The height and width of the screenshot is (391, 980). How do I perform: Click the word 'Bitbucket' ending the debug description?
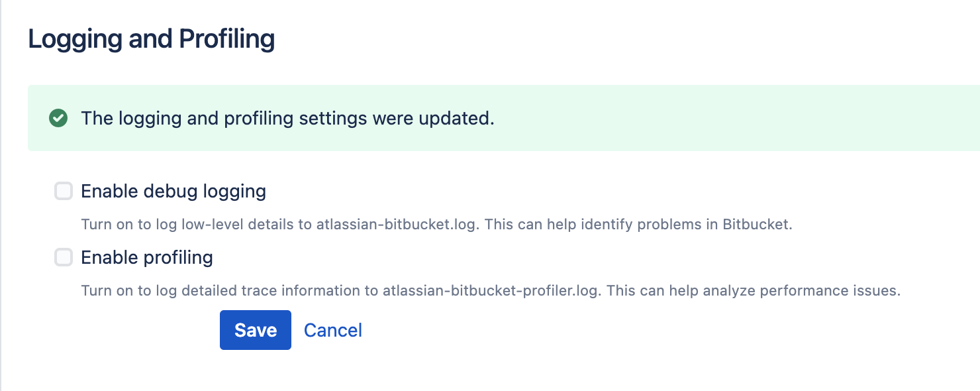pos(759,224)
